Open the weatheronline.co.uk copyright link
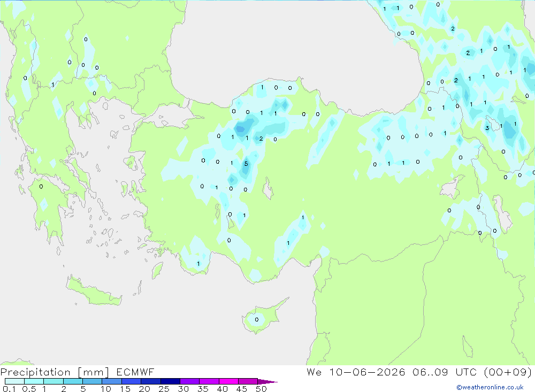 pyautogui.click(x=490, y=387)
